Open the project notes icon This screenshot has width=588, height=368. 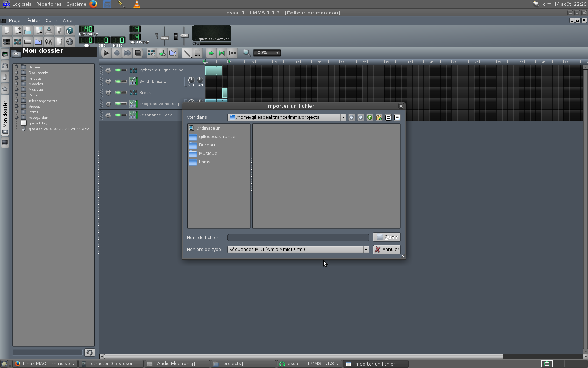[59, 42]
